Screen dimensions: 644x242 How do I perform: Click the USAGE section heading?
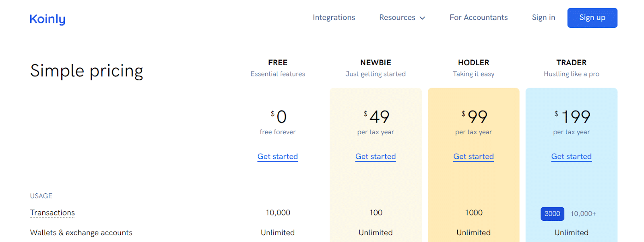[41, 196]
